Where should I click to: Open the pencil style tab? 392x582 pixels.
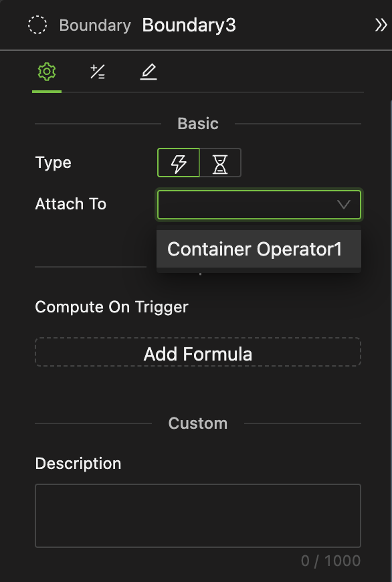[x=149, y=72]
